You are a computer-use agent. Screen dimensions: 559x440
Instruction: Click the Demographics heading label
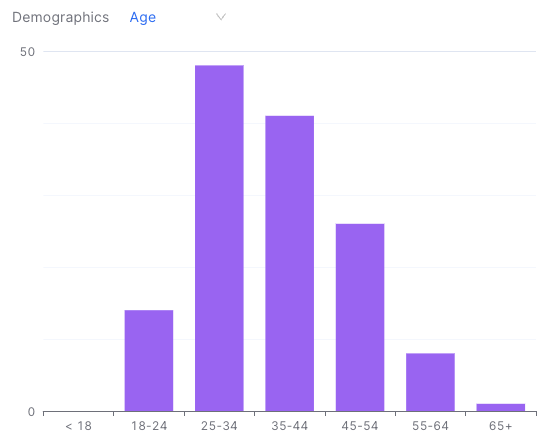(x=61, y=17)
